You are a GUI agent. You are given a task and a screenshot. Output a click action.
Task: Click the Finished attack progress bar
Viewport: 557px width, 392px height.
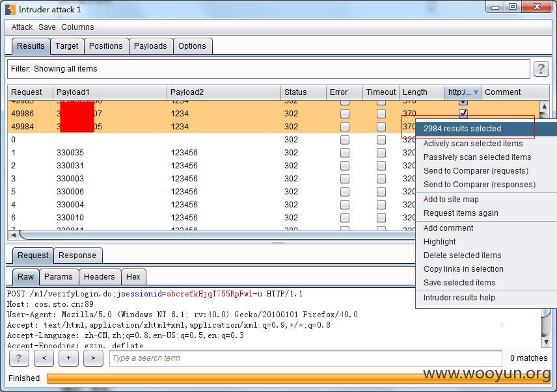[299, 378]
